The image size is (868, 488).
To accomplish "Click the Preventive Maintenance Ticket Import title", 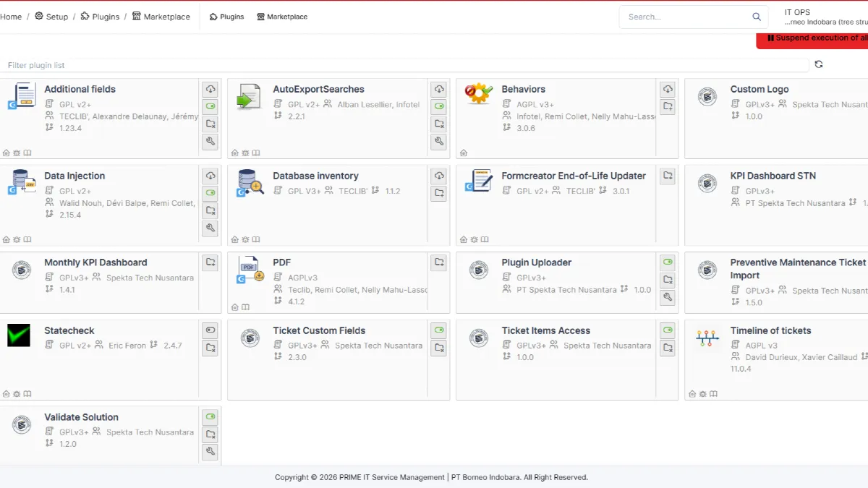I will [798, 269].
